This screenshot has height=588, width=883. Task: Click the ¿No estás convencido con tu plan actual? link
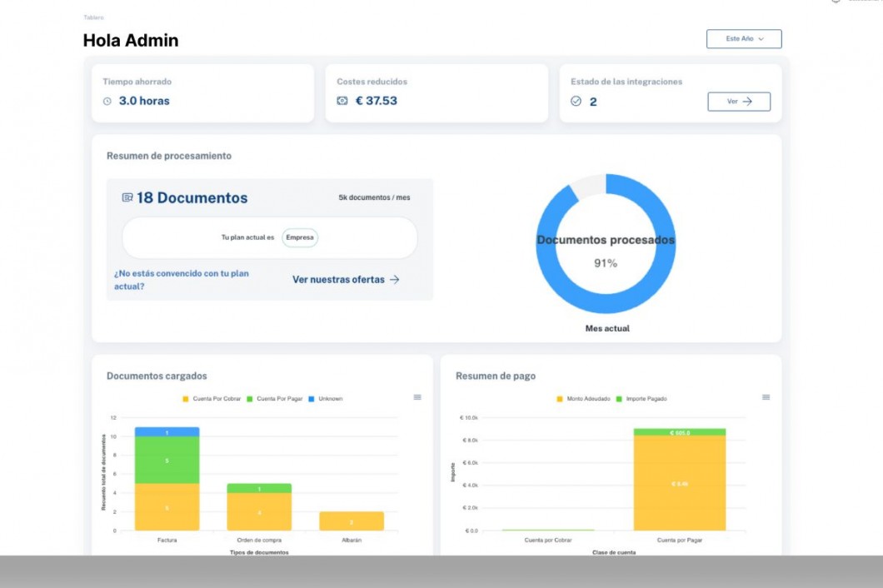point(181,280)
